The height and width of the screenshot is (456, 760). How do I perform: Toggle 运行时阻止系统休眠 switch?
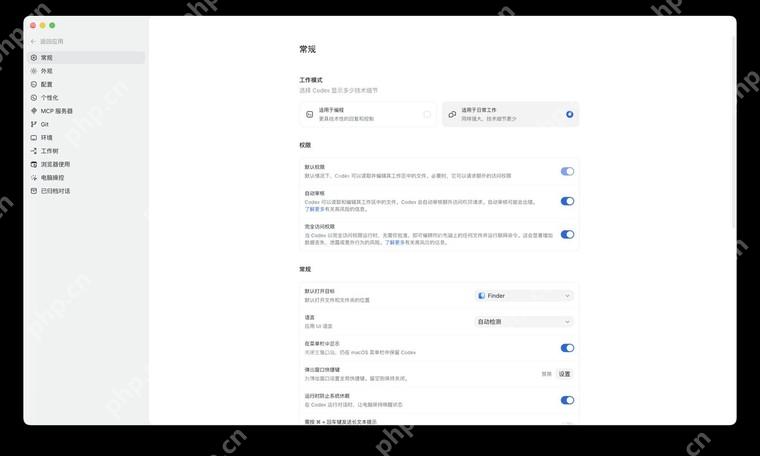pos(567,400)
